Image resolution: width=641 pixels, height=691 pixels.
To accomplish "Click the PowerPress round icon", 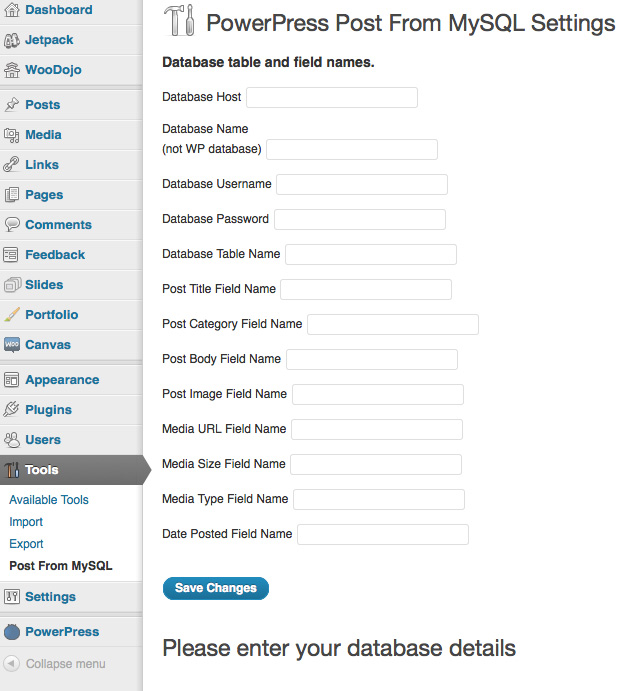I will [12, 632].
